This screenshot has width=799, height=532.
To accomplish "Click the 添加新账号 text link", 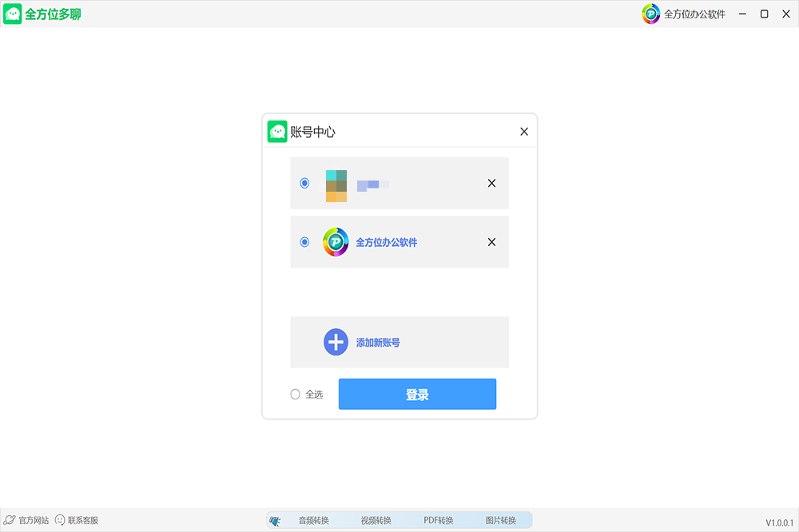I will tap(378, 343).
